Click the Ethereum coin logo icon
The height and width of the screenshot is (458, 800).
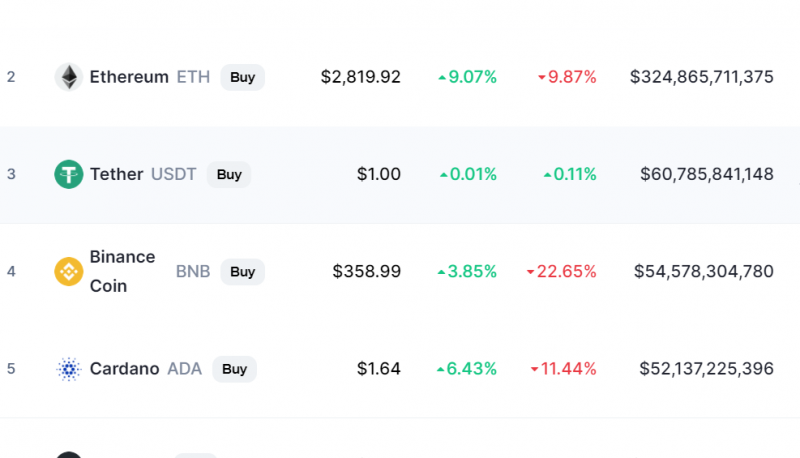69,77
